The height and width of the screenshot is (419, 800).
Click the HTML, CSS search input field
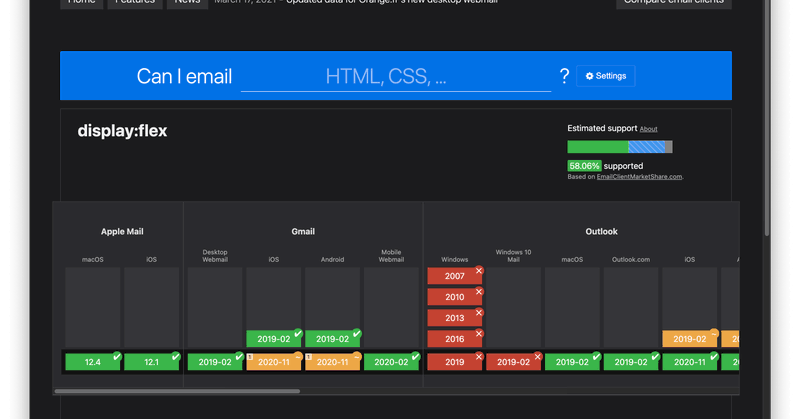click(396, 77)
